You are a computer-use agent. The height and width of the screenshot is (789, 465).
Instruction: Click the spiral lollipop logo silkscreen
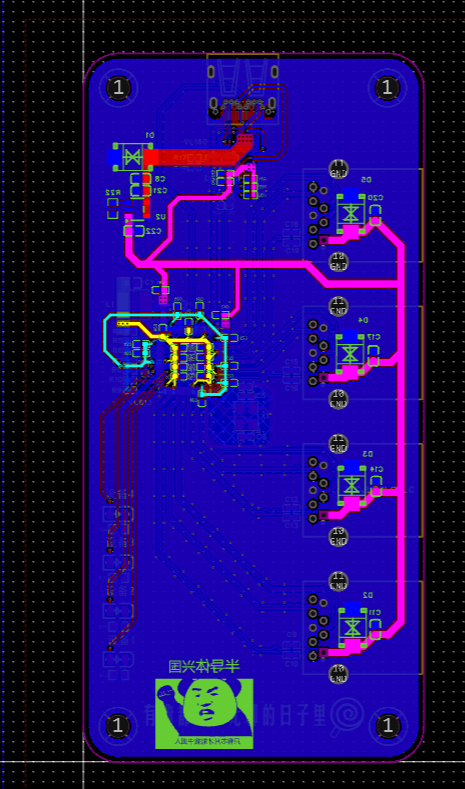(x=346, y=716)
